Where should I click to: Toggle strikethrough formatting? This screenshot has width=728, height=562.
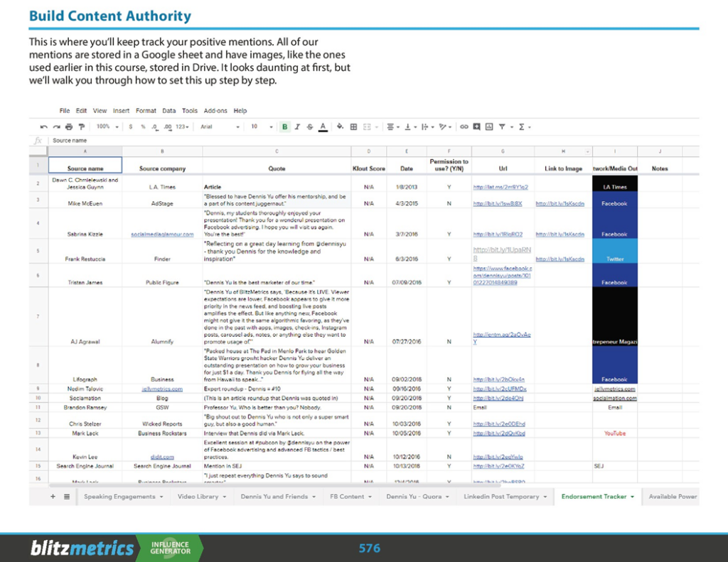tap(310, 126)
